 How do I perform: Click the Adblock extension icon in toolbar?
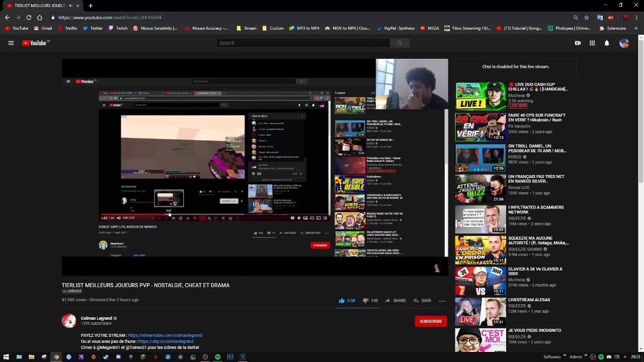611,18
